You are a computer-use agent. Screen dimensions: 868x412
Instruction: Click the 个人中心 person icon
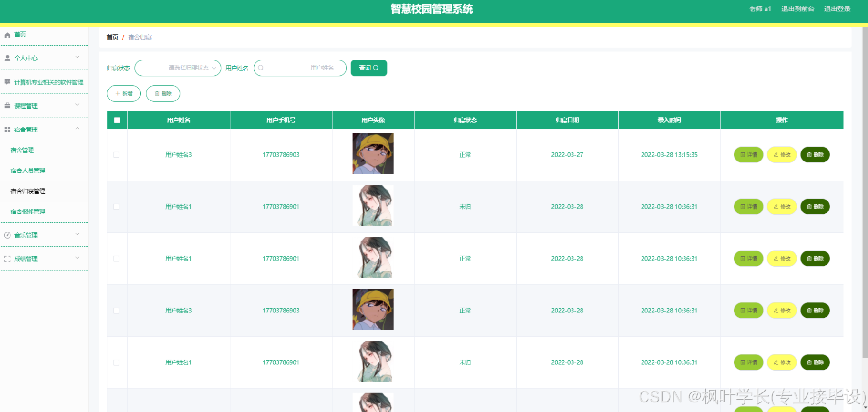pos(7,58)
